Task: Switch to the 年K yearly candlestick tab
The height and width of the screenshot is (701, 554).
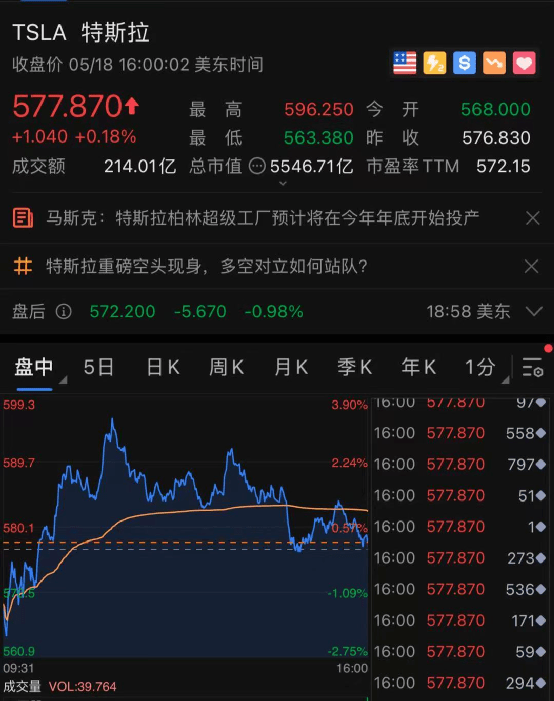Action: point(419,367)
